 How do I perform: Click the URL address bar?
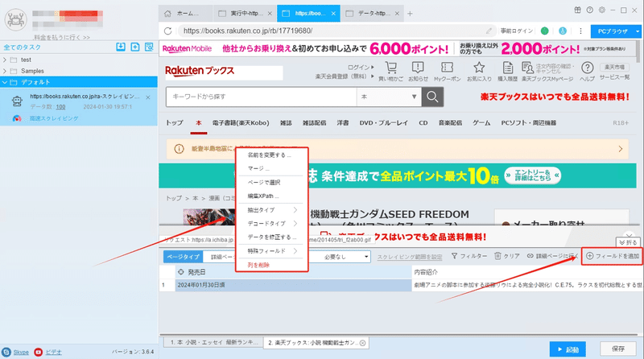coord(335,31)
